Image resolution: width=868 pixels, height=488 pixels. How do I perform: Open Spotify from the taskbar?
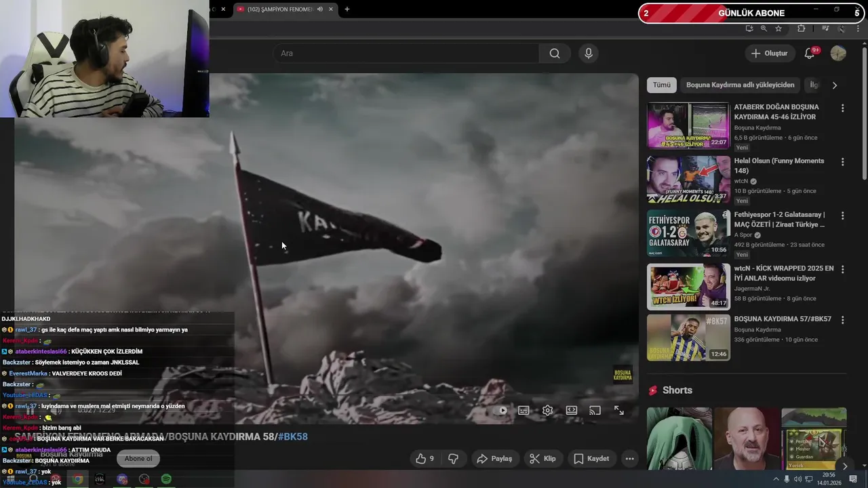[x=166, y=479]
